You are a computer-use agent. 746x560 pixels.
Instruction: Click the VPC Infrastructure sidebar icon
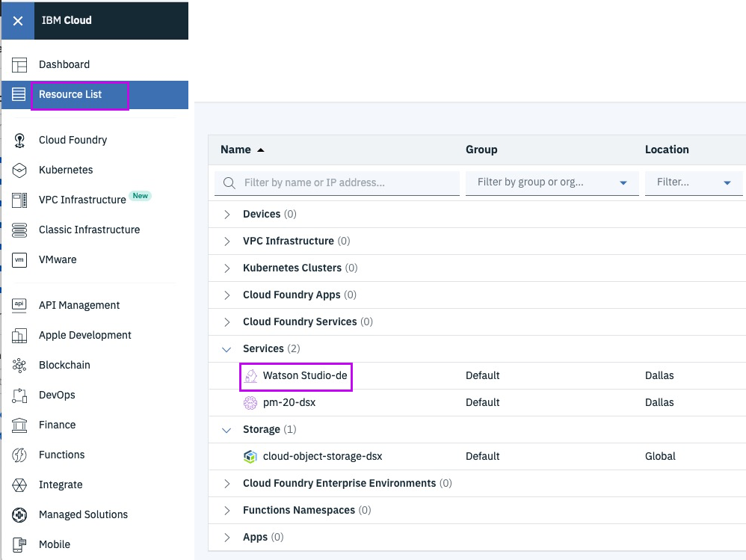[x=19, y=200]
